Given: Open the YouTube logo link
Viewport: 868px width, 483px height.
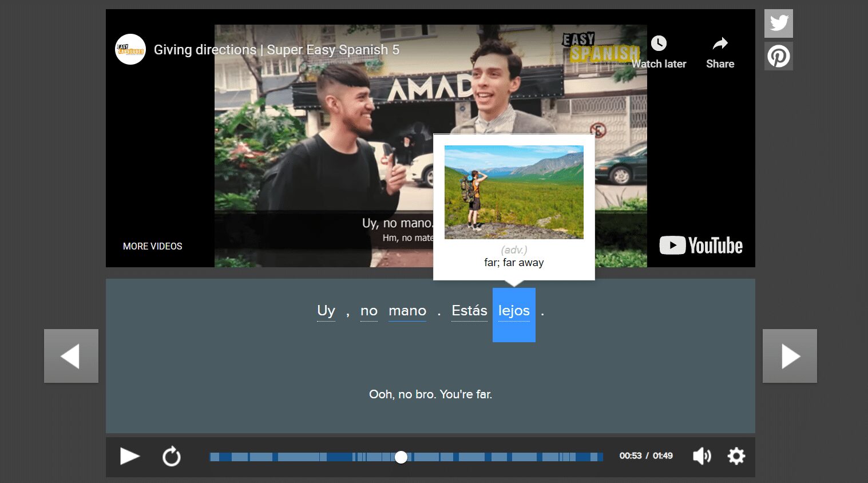Looking at the screenshot, I should click(x=701, y=246).
